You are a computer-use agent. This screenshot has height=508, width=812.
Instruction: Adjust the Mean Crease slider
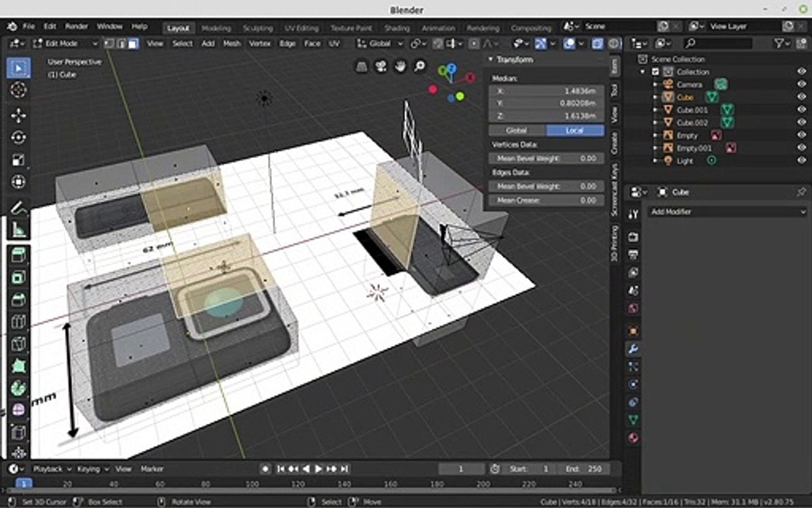tap(546, 200)
